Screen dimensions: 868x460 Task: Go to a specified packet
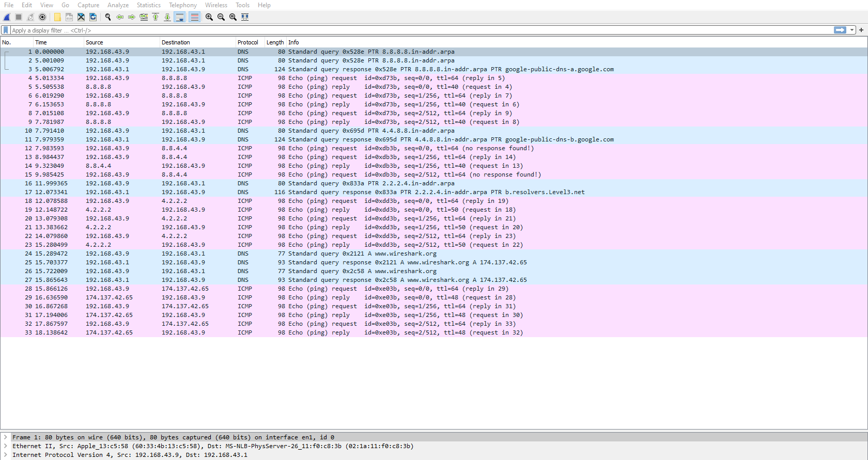144,17
